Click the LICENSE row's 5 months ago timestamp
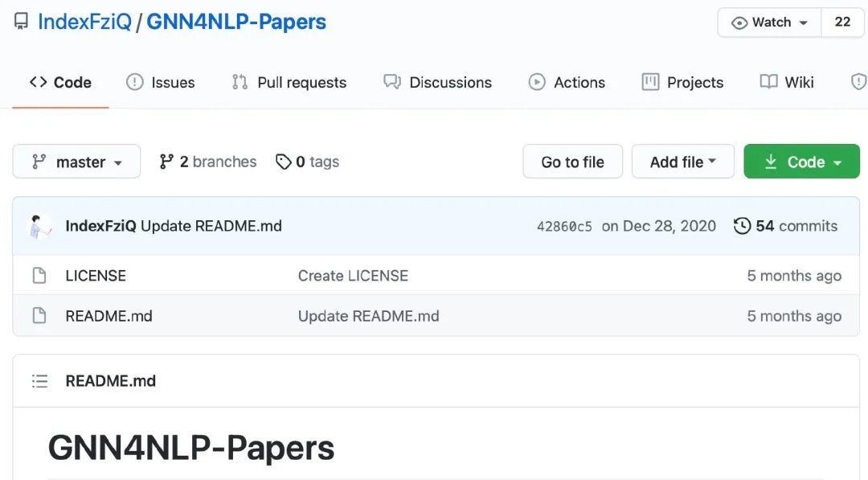Image resolution: width=868 pixels, height=480 pixels. 794,276
